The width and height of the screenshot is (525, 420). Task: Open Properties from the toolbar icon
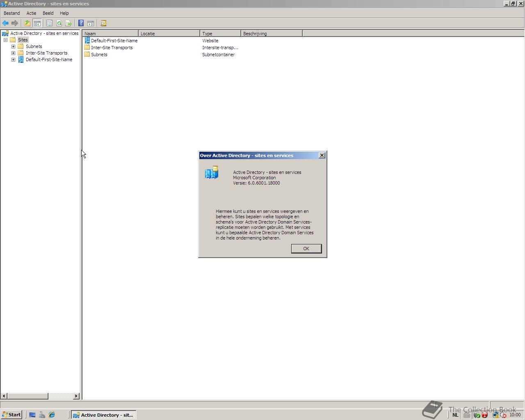point(49,23)
